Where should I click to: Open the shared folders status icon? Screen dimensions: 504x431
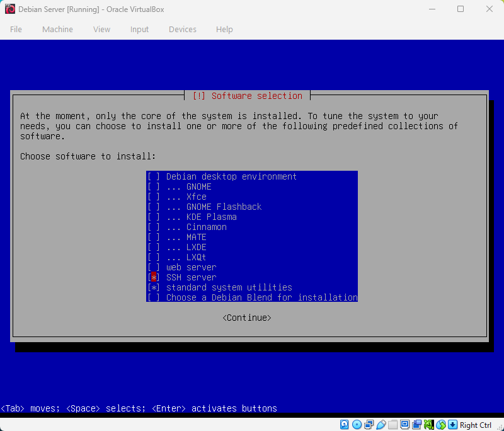(x=393, y=424)
